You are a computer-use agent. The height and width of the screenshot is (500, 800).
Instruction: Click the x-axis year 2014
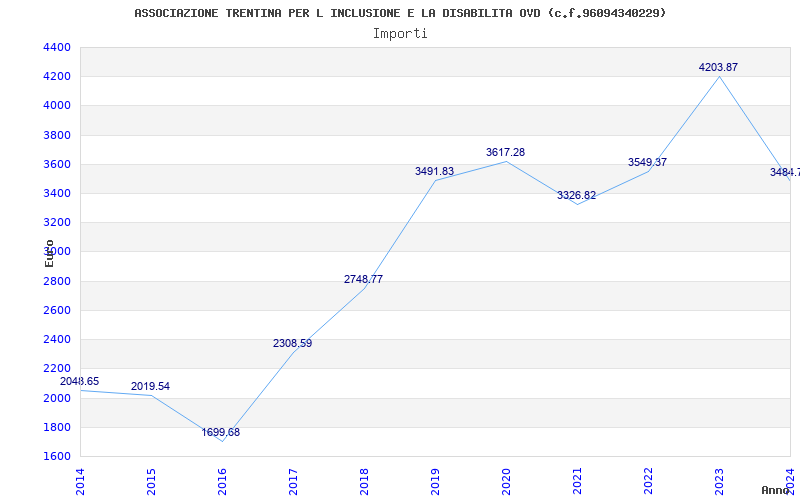click(80, 482)
